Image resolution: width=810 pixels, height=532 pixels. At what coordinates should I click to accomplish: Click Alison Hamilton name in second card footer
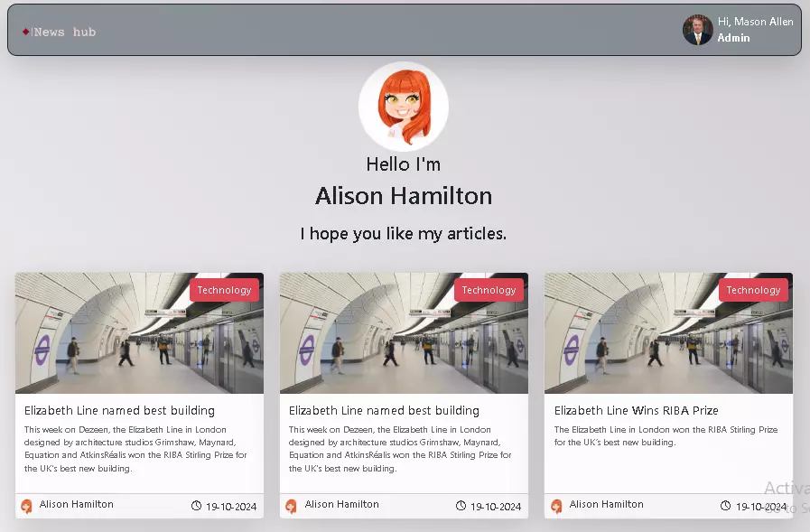[341, 504]
